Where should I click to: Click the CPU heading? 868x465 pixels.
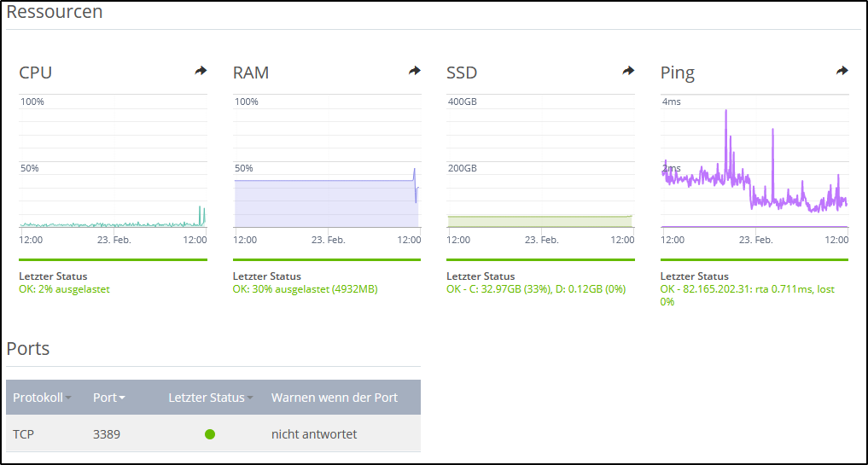[36, 73]
